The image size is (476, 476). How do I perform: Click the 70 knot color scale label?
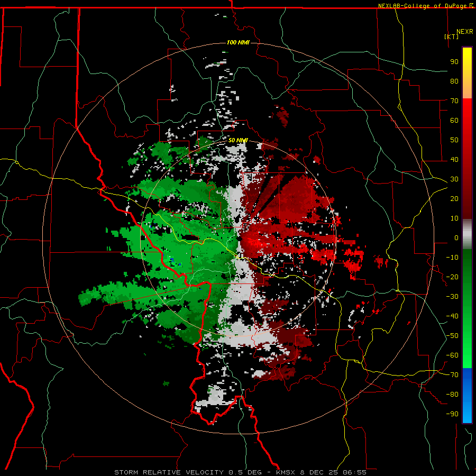click(454, 101)
